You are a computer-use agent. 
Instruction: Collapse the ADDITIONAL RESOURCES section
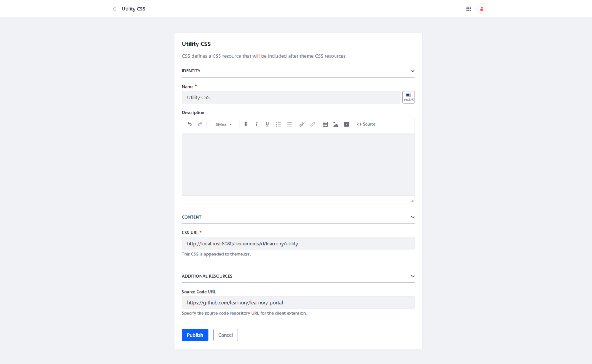point(412,276)
